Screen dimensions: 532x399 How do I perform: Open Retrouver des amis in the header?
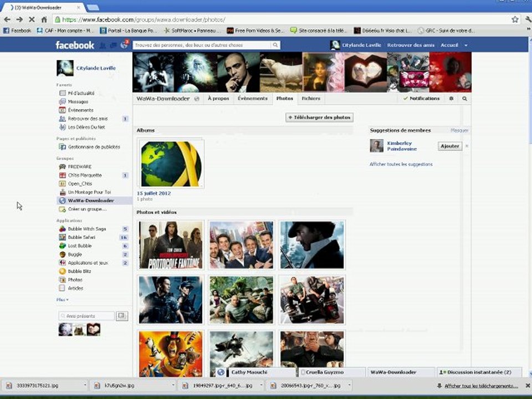pos(411,45)
